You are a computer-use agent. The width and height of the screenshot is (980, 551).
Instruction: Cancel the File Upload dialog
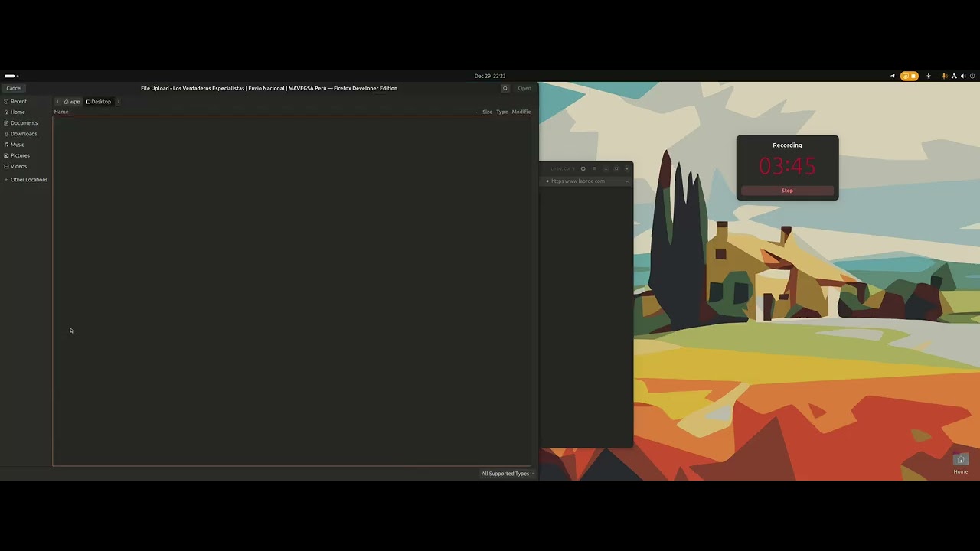point(14,88)
